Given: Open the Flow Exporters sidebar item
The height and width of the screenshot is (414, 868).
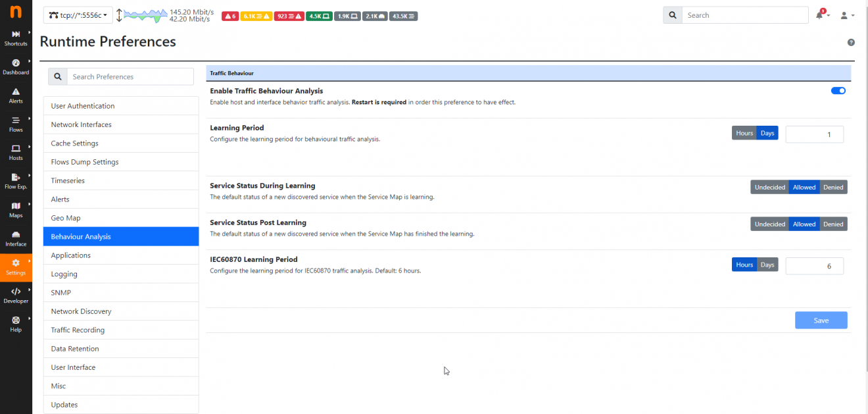Looking at the screenshot, I should (16, 180).
